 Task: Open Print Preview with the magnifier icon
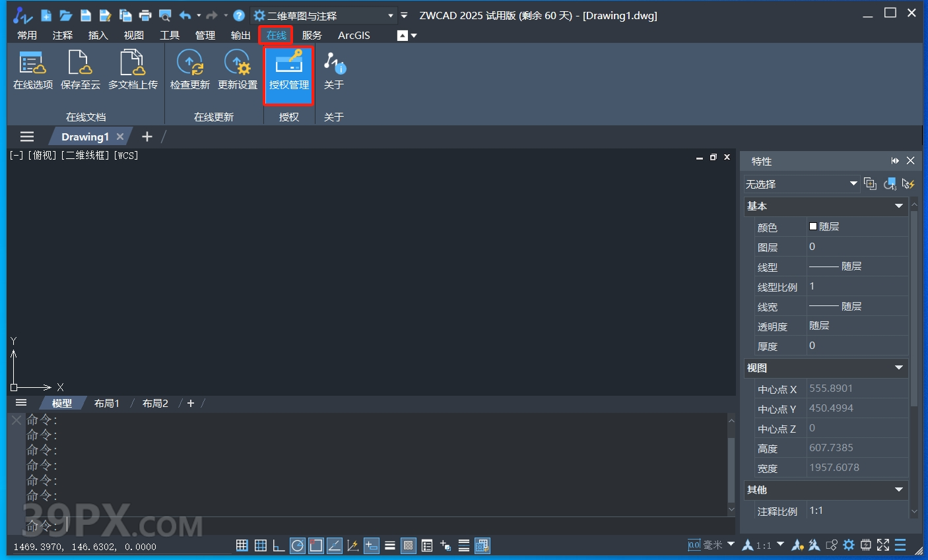(165, 15)
